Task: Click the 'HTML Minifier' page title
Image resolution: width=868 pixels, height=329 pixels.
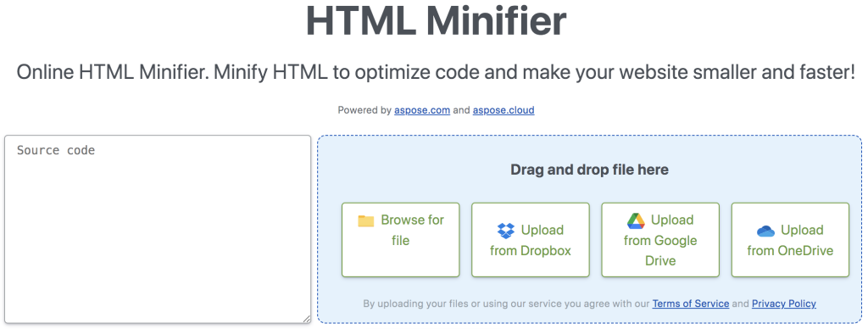Action: tap(437, 20)
